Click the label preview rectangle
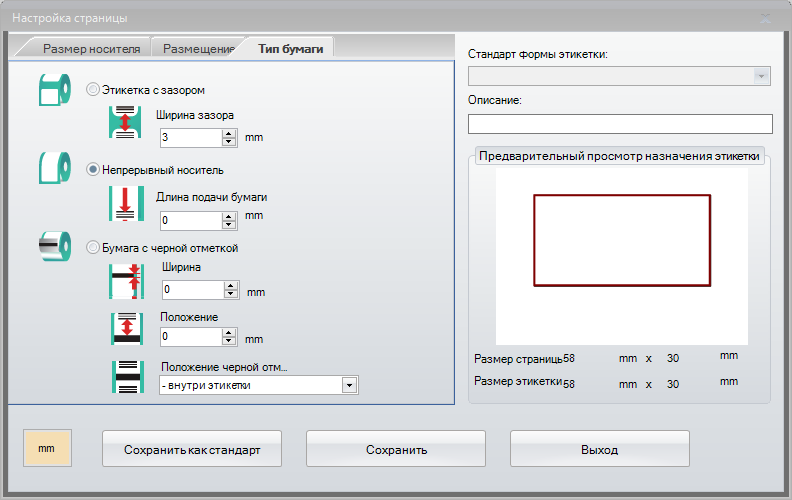792x500 pixels. click(x=622, y=240)
